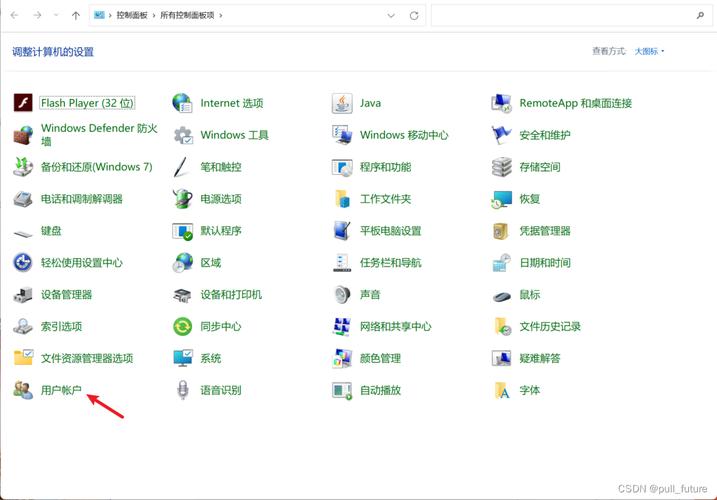
Task: Open the 工作文件夹 icon
Action: pyautogui.click(x=342, y=199)
